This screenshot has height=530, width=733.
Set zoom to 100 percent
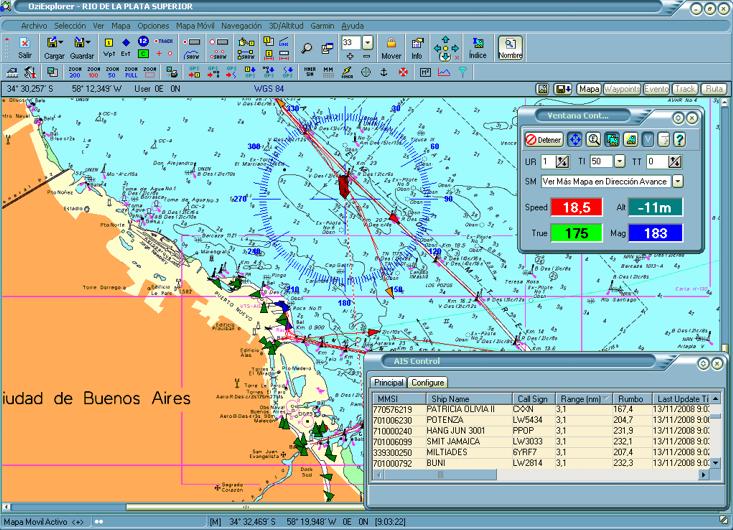coord(93,72)
